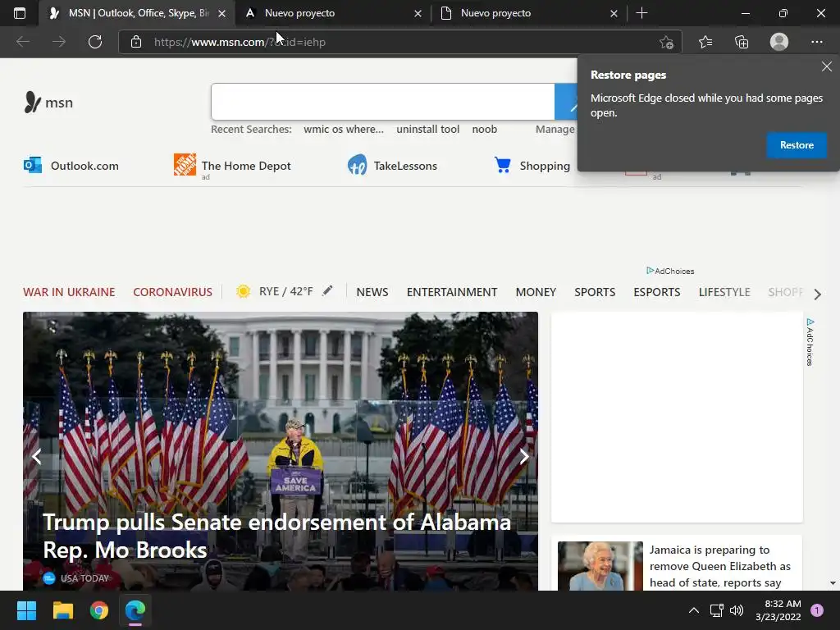
Task: Open the volume control in tray
Action: pyautogui.click(x=737, y=610)
